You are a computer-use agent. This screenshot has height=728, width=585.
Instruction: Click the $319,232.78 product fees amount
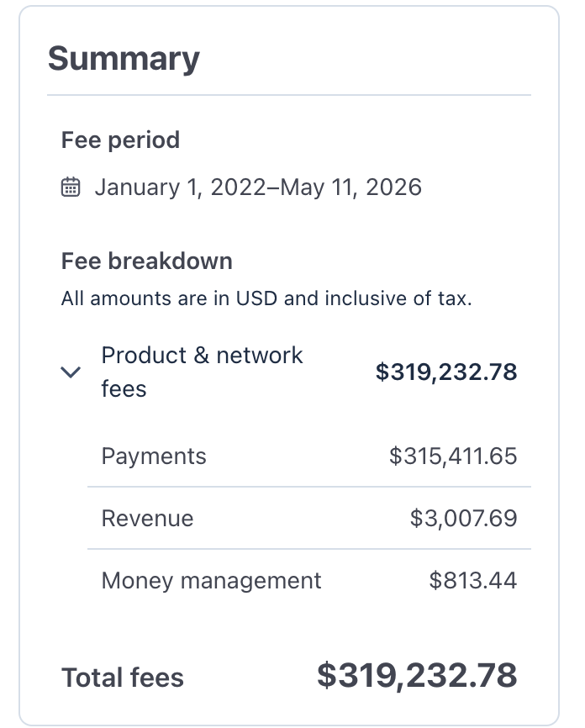click(x=446, y=372)
